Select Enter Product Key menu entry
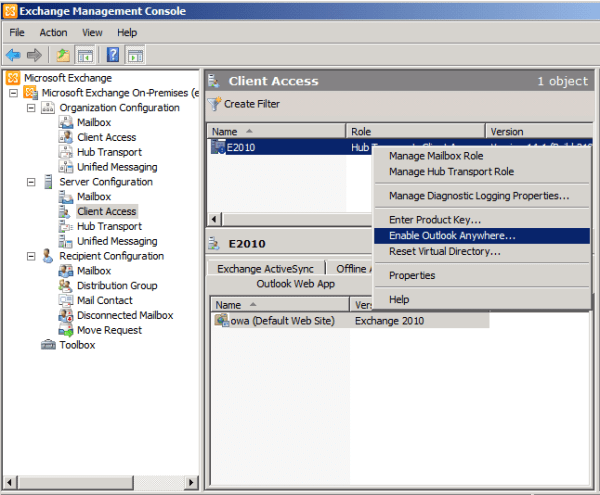The width and height of the screenshot is (600, 495). [x=482, y=220]
